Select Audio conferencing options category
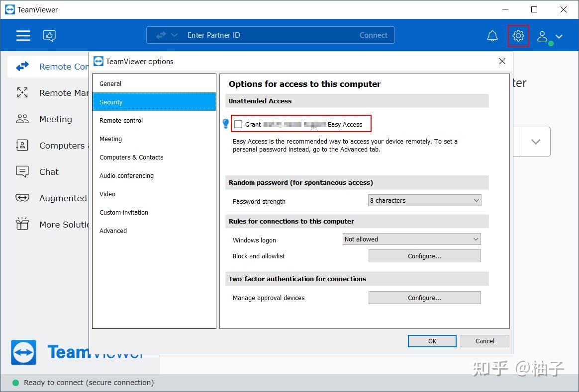Viewport: 579px width, 392px height. tap(154, 175)
